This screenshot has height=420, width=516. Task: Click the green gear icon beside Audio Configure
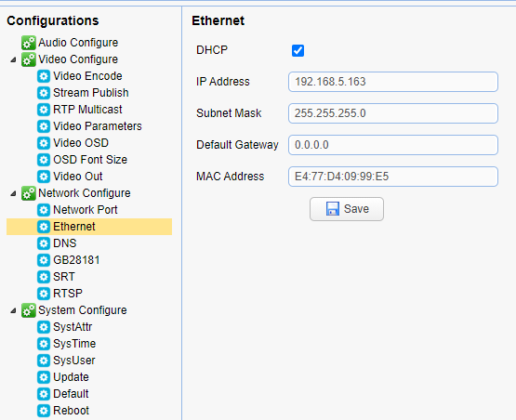[29, 43]
